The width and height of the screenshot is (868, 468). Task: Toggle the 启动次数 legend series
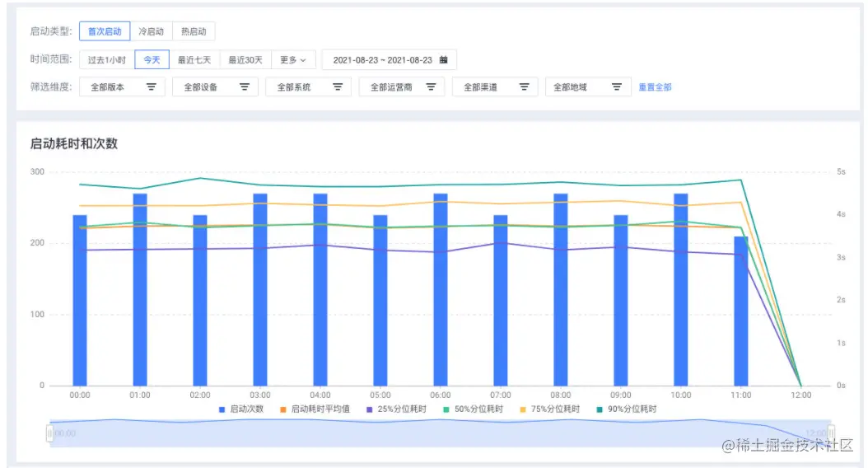point(240,409)
